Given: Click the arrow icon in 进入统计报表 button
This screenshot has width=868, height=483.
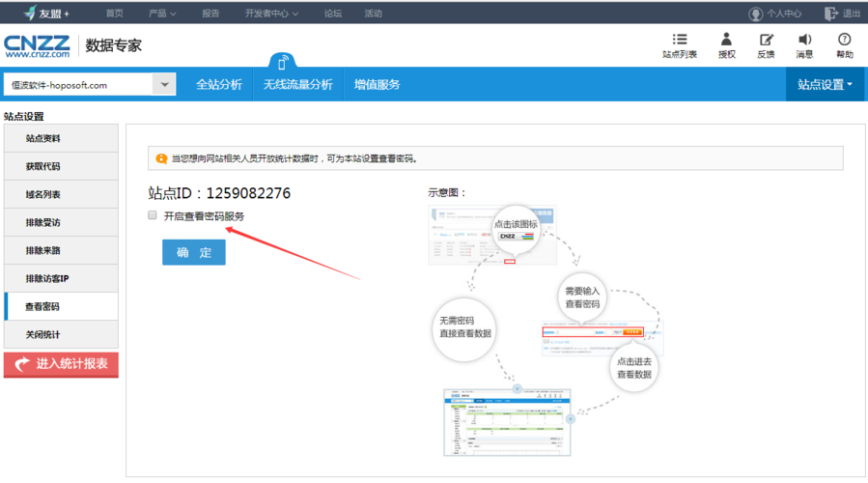Looking at the screenshot, I should click(22, 364).
